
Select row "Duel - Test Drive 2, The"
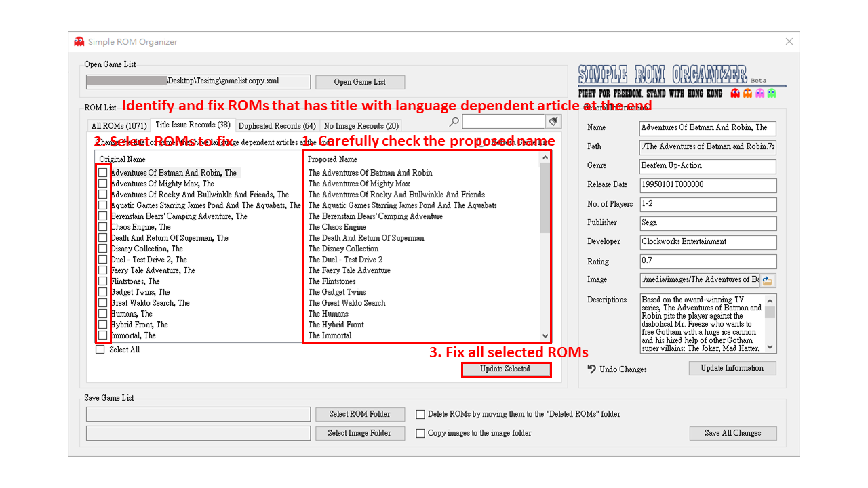149,260
